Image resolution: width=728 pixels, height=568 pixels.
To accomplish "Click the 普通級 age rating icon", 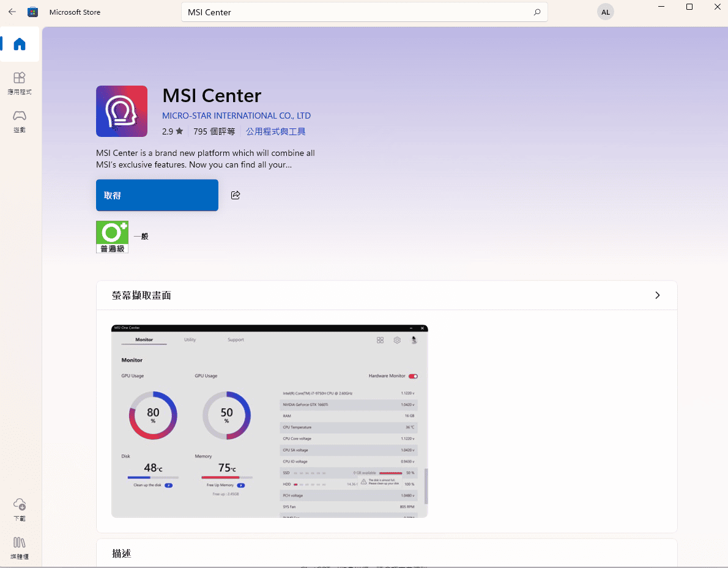I will click(112, 237).
